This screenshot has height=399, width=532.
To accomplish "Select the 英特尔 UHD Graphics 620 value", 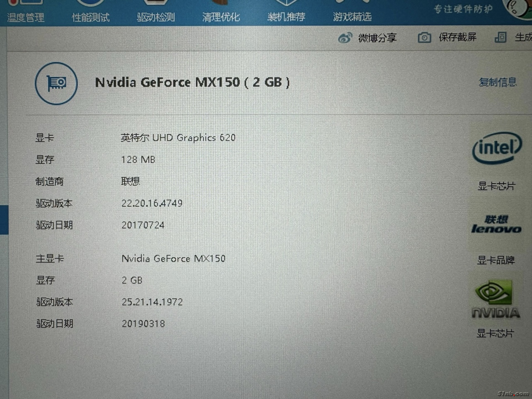I will point(178,138).
